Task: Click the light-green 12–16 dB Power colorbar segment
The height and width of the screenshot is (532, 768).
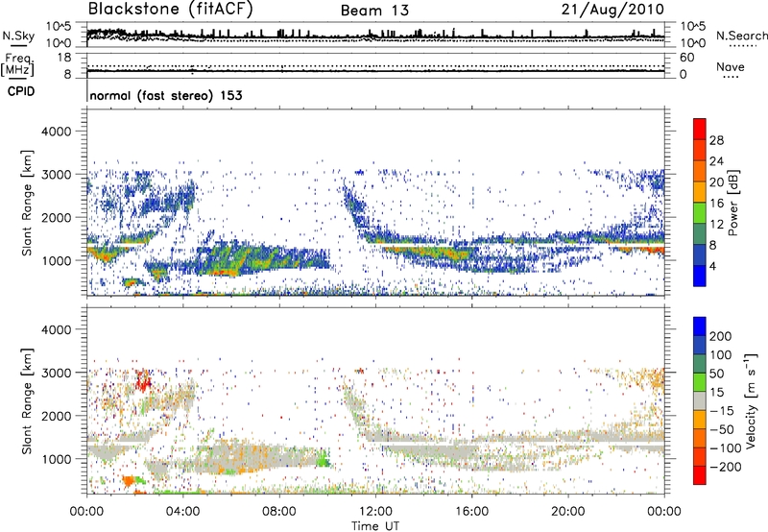Action: click(700, 212)
